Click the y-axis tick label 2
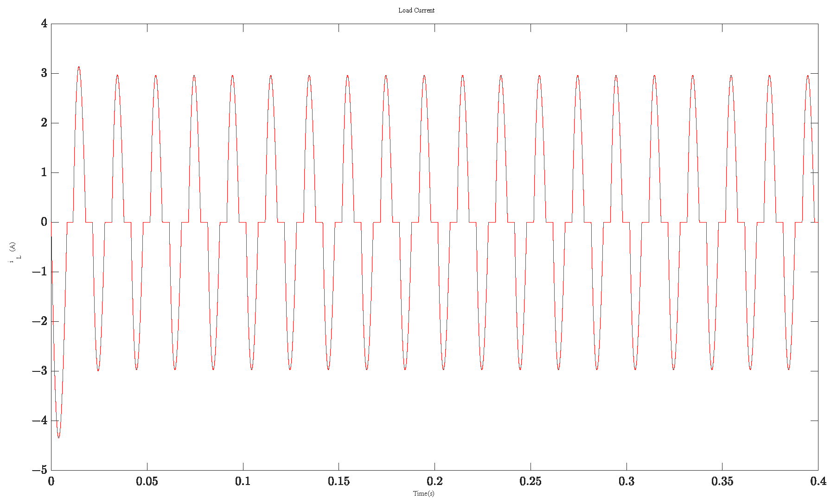Viewport: 831px width, 504px height. click(45, 123)
